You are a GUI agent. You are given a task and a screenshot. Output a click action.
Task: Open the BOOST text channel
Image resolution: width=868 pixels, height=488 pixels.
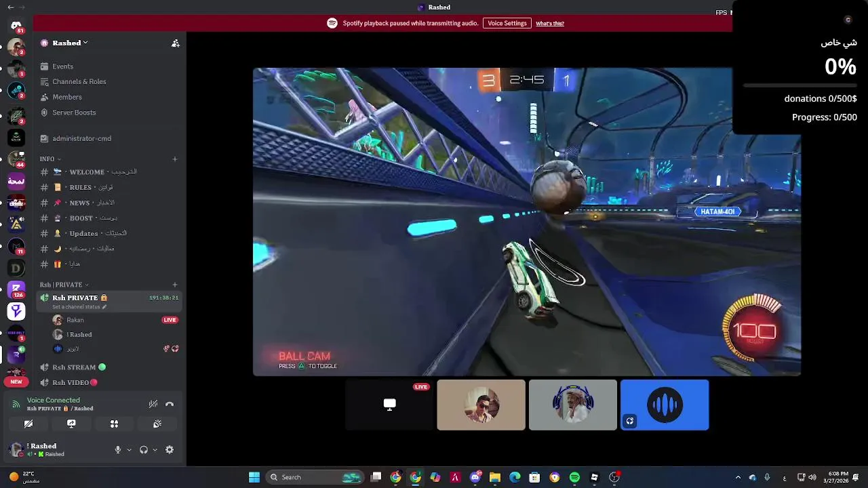click(x=109, y=218)
